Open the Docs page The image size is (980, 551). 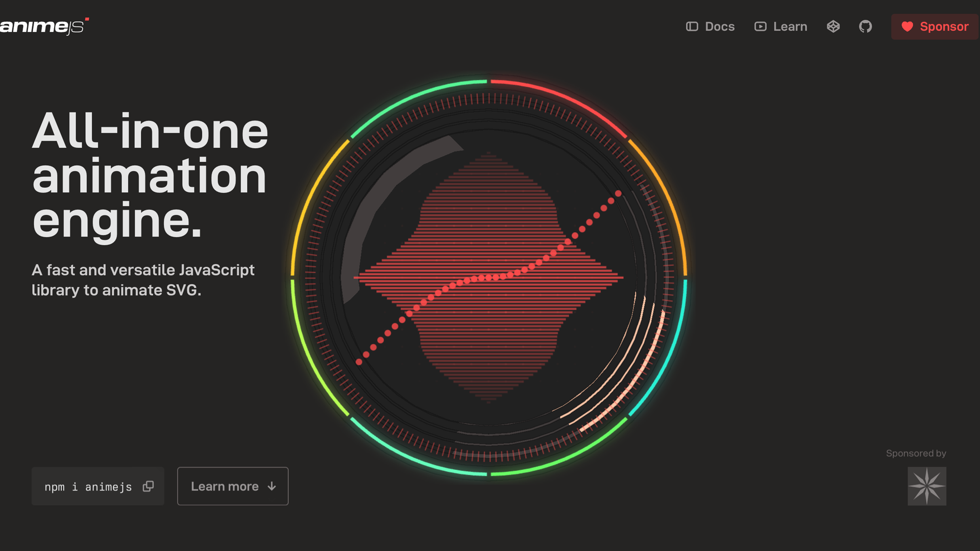tap(710, 27)
